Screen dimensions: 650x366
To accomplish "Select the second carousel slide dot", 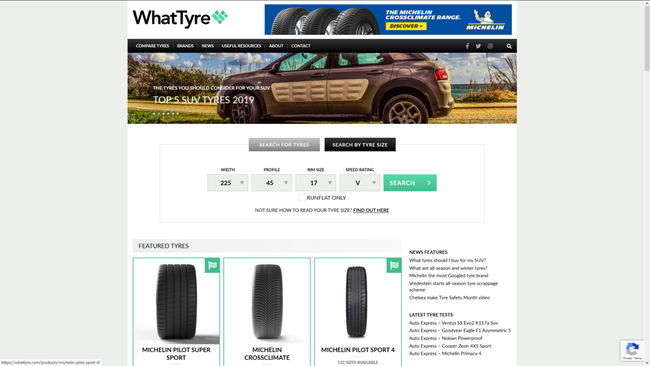I will 158,114.
